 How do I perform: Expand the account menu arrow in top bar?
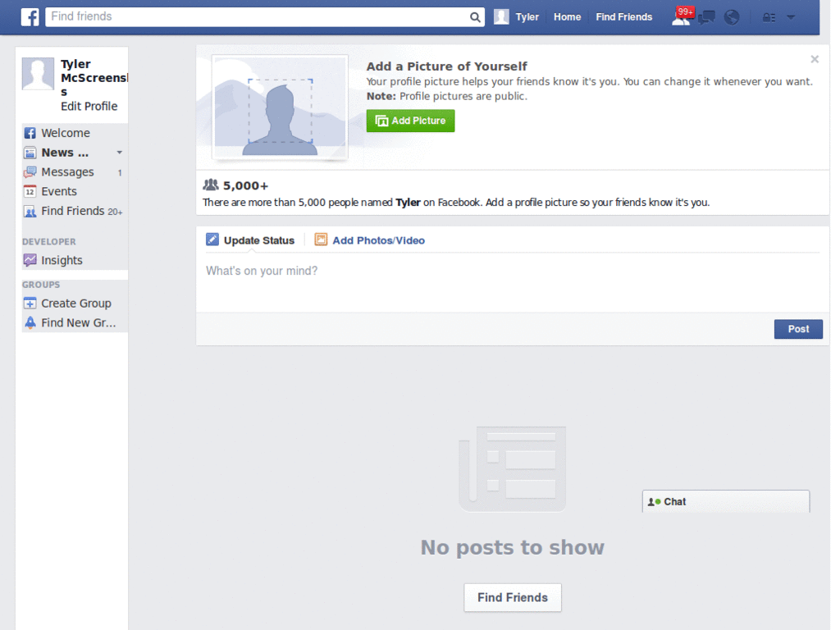tap(791, 17)
